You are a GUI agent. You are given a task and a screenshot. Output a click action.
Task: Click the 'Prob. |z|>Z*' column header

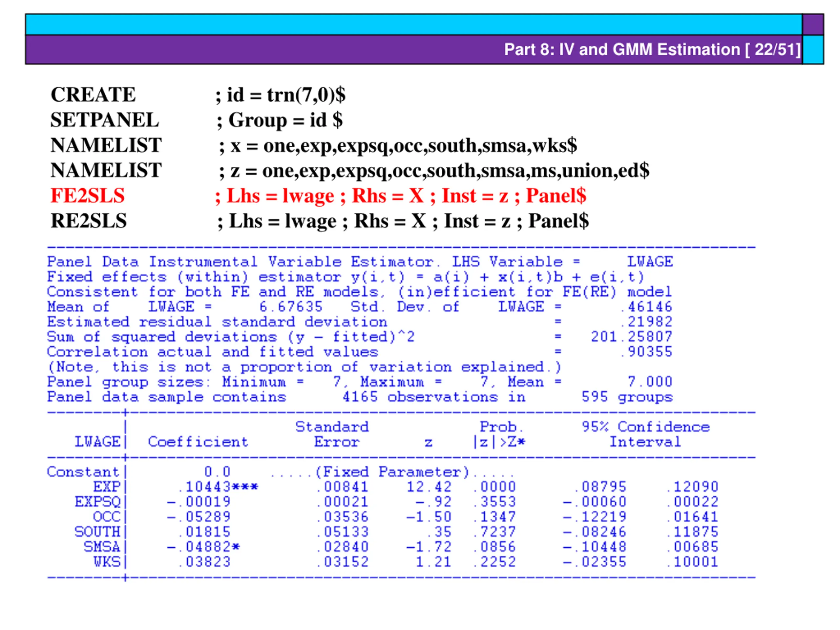pos(499,434)
